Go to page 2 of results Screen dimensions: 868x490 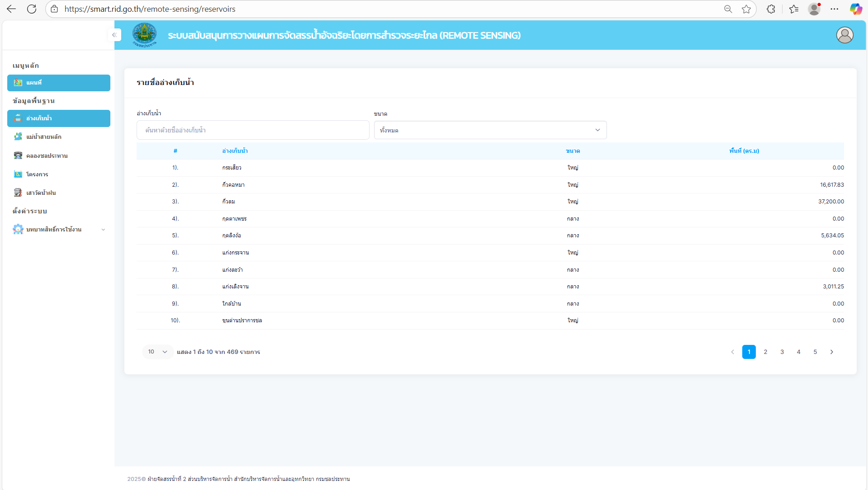coord(765,352)
